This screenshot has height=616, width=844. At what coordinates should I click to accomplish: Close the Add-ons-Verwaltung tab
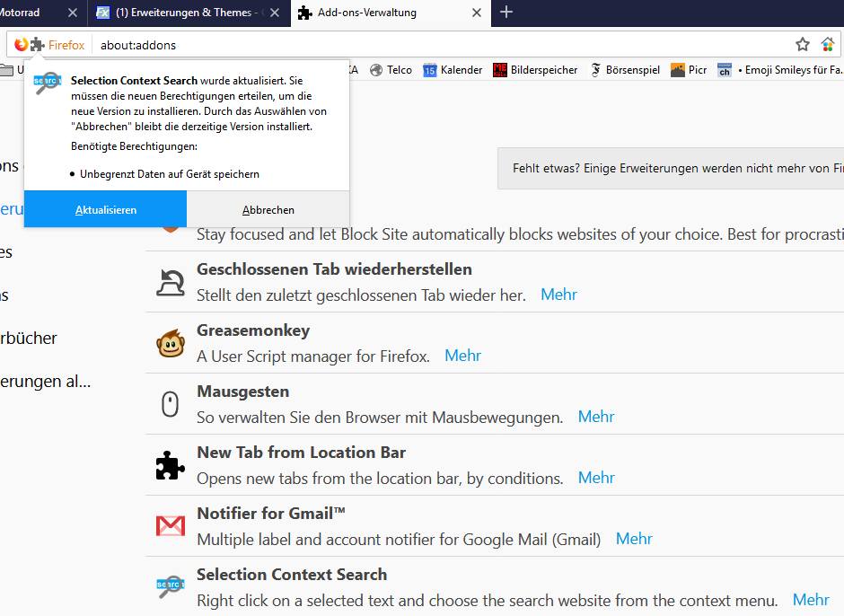(477, 13)
